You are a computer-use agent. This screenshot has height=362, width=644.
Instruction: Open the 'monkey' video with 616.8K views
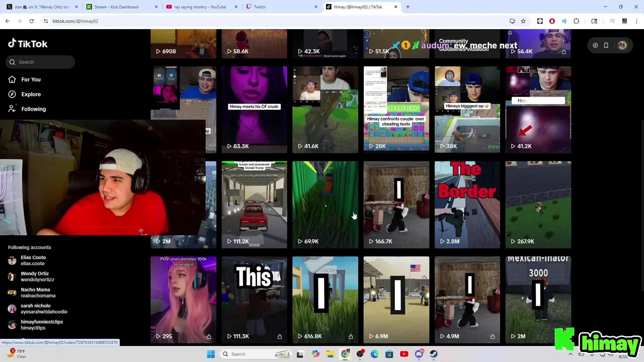coord(325,300)
